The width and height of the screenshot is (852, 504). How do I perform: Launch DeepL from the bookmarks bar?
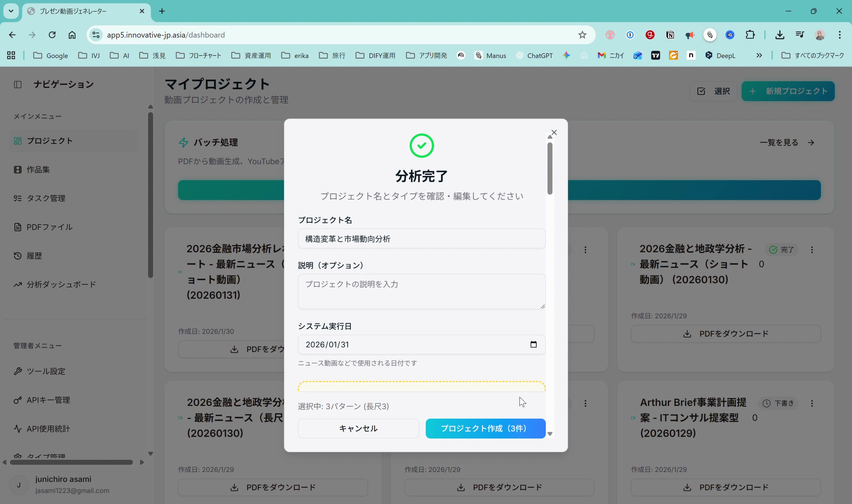click(x=720, y=55)
